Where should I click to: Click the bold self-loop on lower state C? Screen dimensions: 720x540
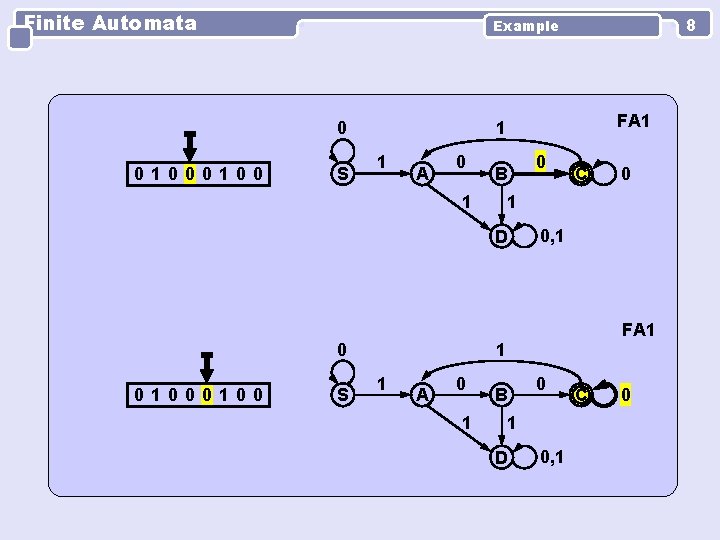tap(604, 394)
